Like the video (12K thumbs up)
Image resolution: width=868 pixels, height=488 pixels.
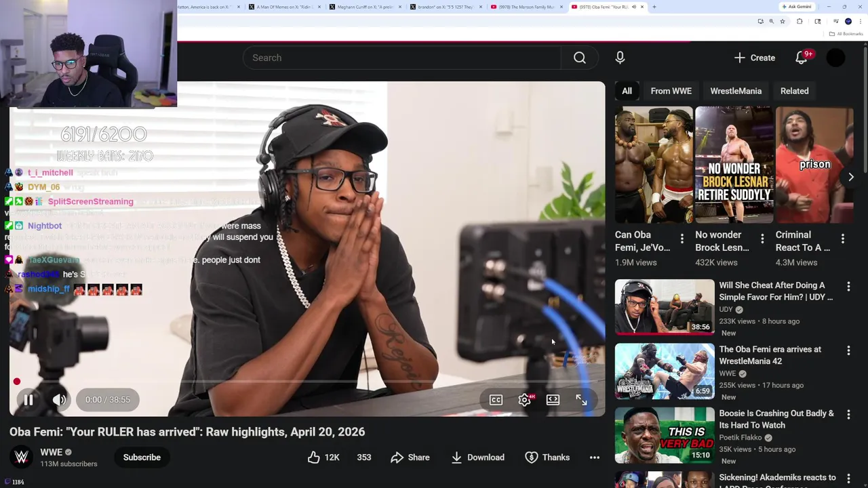tap(323, 457)
